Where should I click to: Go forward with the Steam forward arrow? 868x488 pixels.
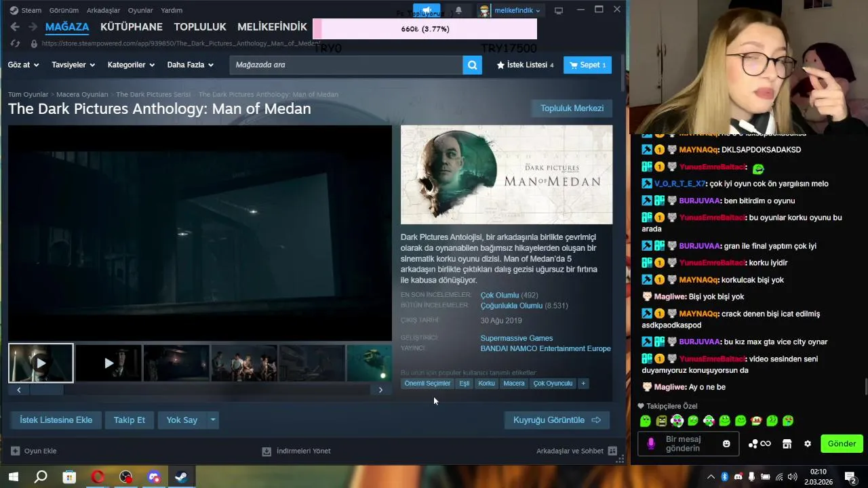(33, 27)
